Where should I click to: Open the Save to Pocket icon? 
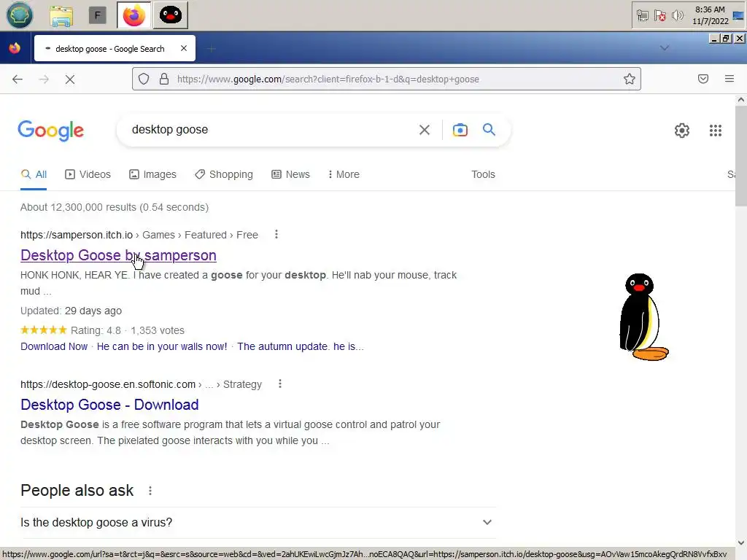tap(703, 79)
